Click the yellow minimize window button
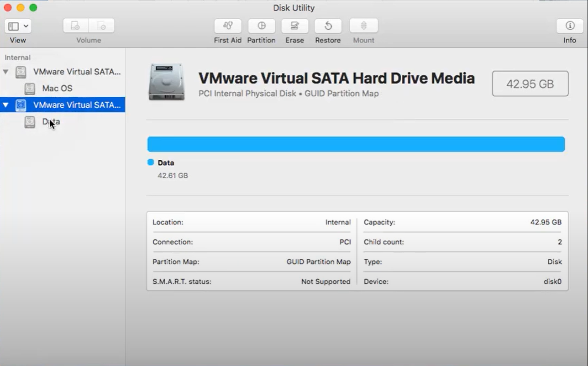The image size is (588, 366). (x=20, y=8)
